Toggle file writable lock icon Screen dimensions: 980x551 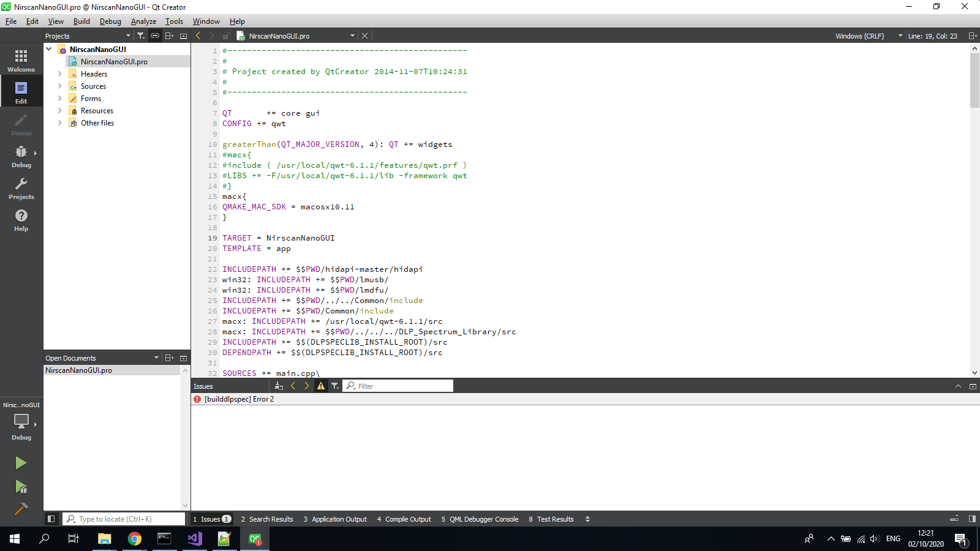click(x=226, y=36)
